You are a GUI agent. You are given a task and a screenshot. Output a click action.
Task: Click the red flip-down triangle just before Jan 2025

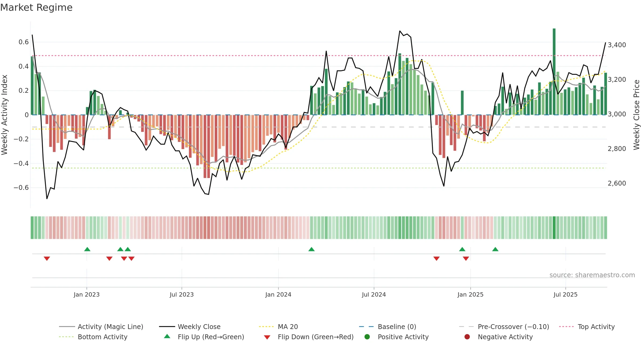(466, 258)
